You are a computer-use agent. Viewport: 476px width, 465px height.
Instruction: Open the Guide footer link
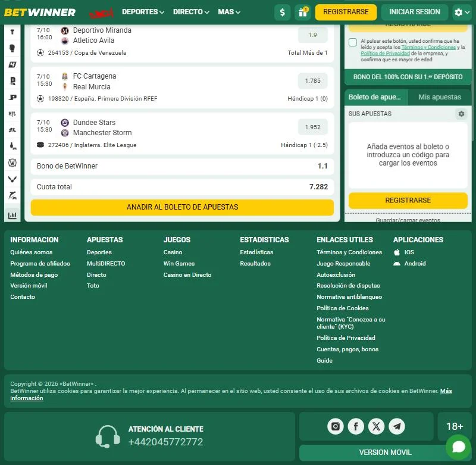point(324,361)
